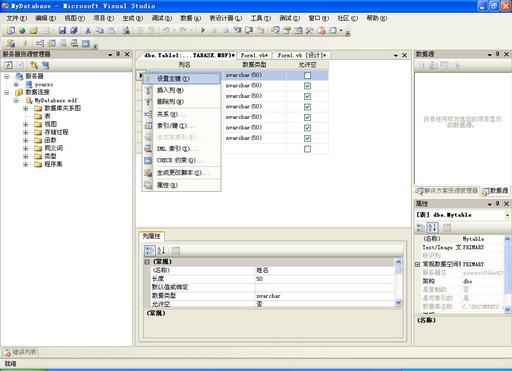Uncheck Allow Nulls checkbox in third row

coord(307,96)
